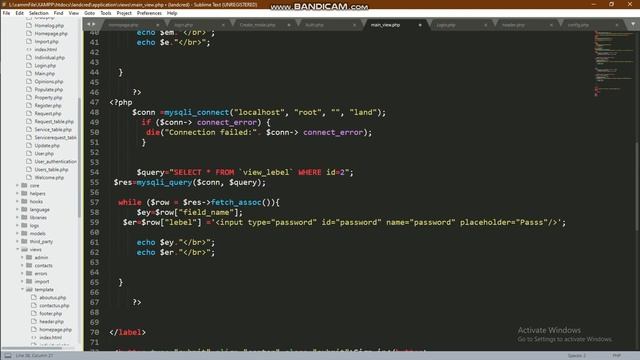
Task: Open the Help menu
Action: 172,13
